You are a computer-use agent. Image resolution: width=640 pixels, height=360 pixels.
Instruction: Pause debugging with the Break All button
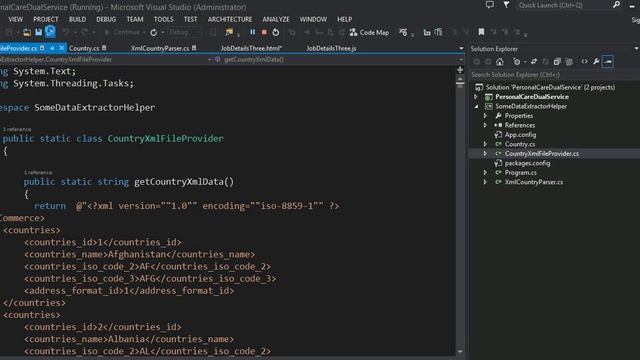[253, 32]
